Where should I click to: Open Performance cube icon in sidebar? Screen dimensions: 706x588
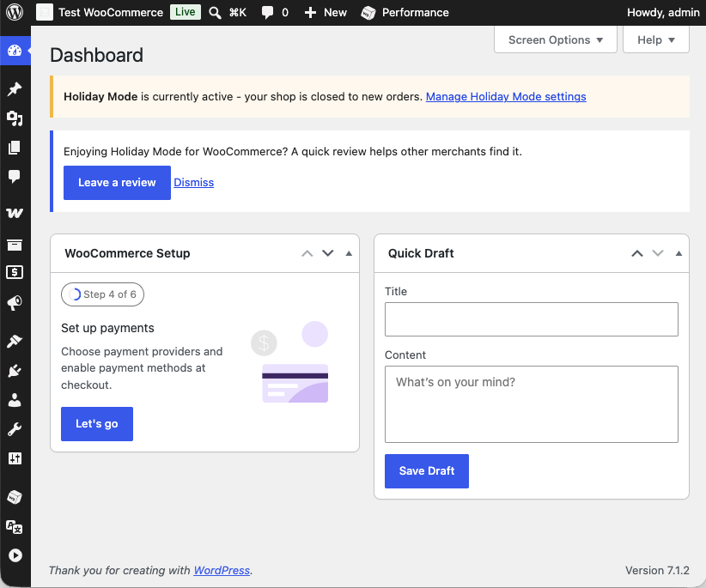(x=15, y=497)
